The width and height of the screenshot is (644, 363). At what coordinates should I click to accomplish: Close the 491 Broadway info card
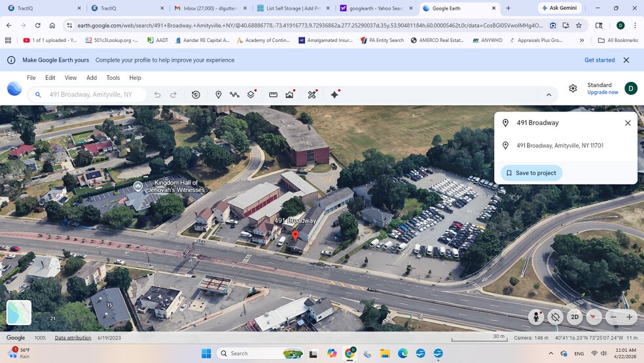[628, 123]
